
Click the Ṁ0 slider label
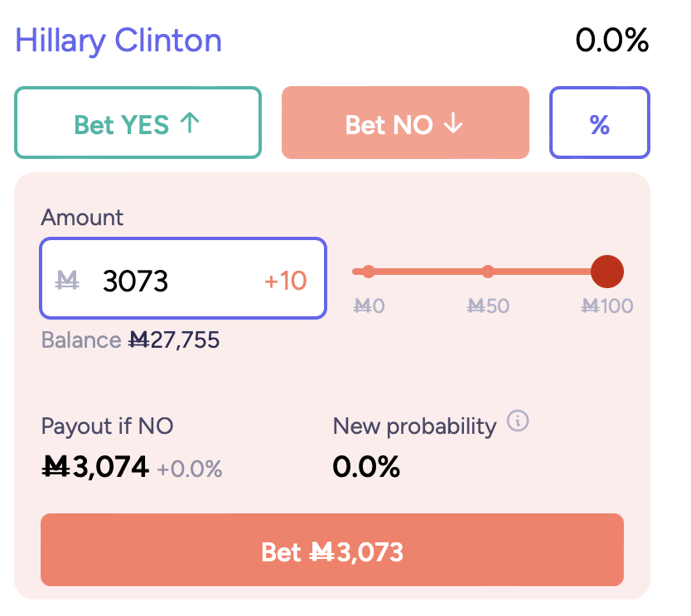point(369,306)
